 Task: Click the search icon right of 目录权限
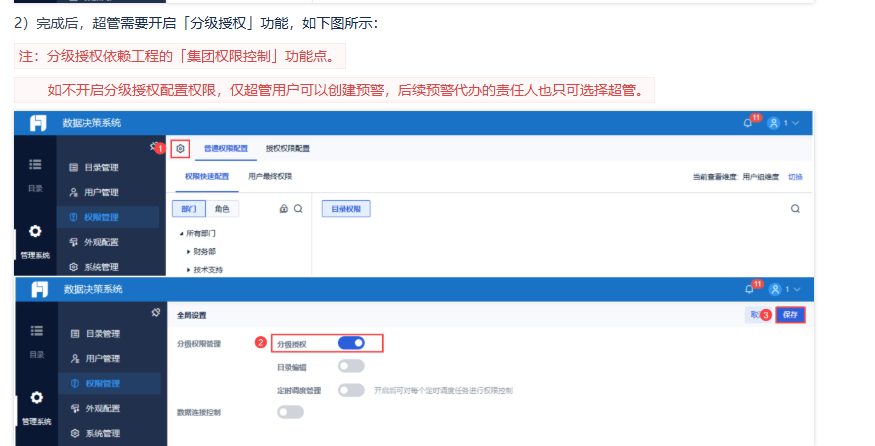(795, 209)
